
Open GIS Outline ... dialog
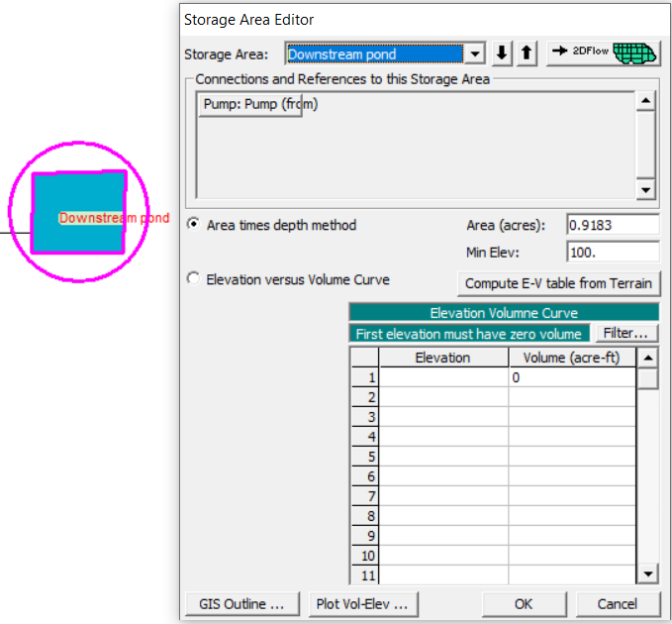point(242,604)
